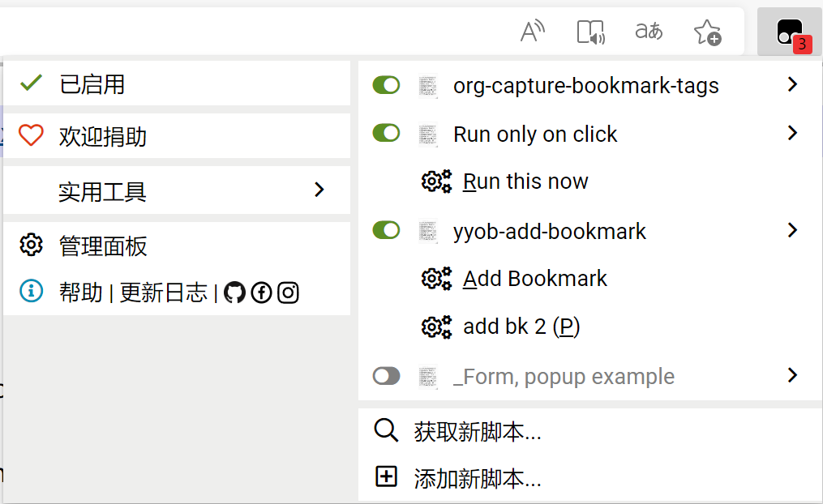Viewport: 823px width, 504px height.
Task: Click 添加新脚本... to create script
Action: (x=477, y=478)
